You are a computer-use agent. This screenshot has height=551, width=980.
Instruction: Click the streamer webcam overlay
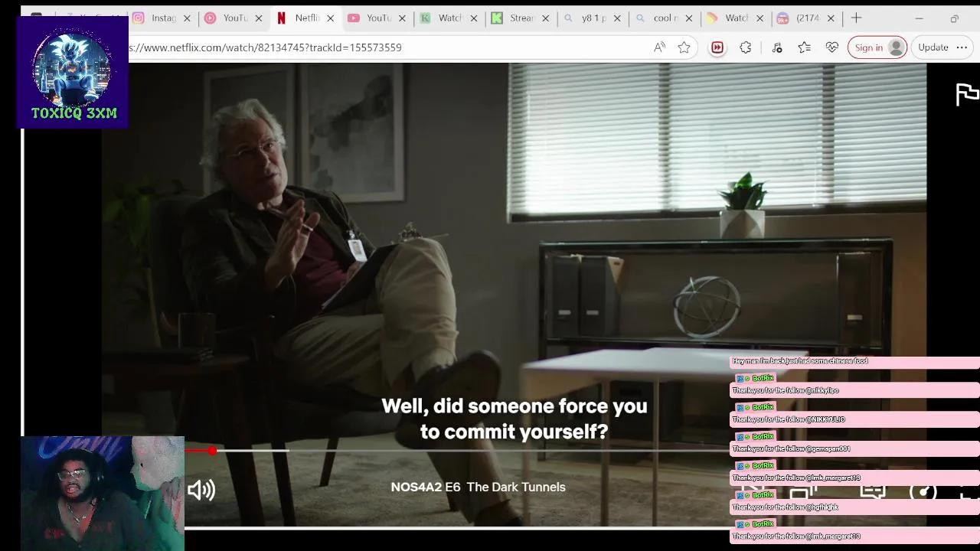coord(103,494)
